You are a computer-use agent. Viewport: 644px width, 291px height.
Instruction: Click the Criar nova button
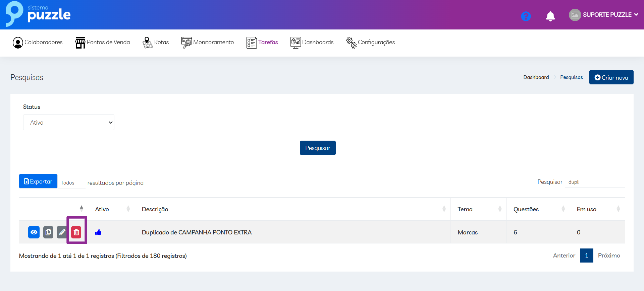(611, 77)
